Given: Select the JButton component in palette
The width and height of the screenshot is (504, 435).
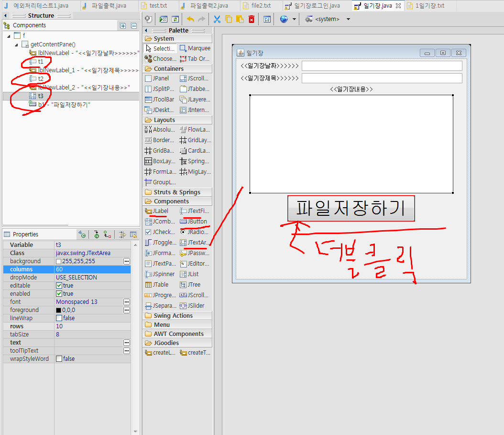Looking at the screenshot, I should (x=194, y=222).
